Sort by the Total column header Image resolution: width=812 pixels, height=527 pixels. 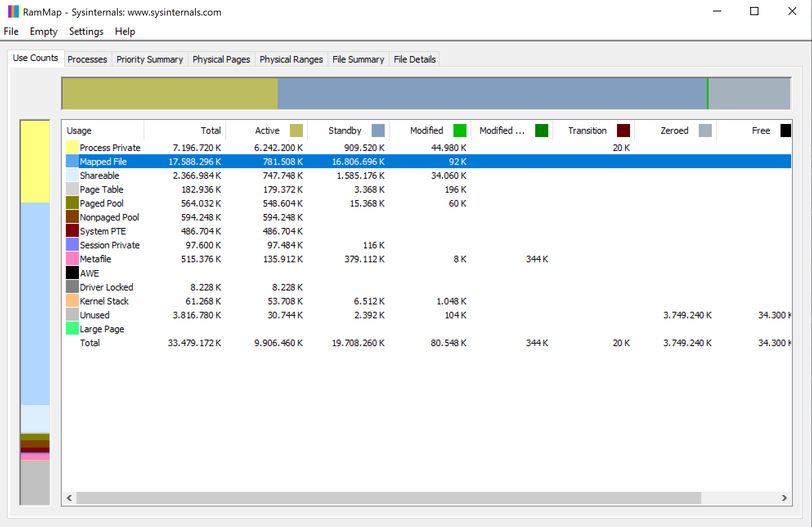coord(210,131)
